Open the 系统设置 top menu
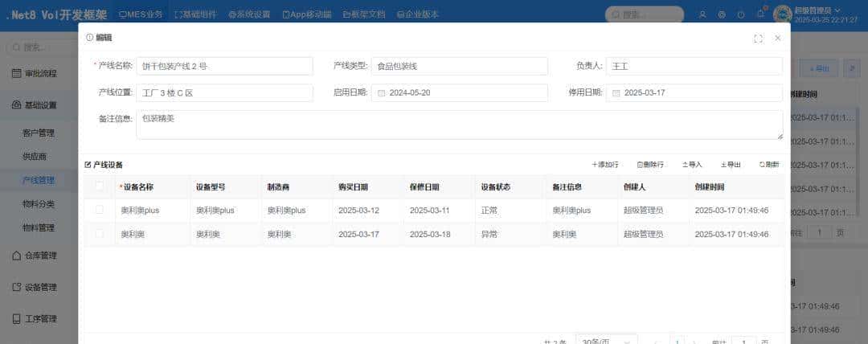Screen dimensions: 868x344 coord(249,14)
